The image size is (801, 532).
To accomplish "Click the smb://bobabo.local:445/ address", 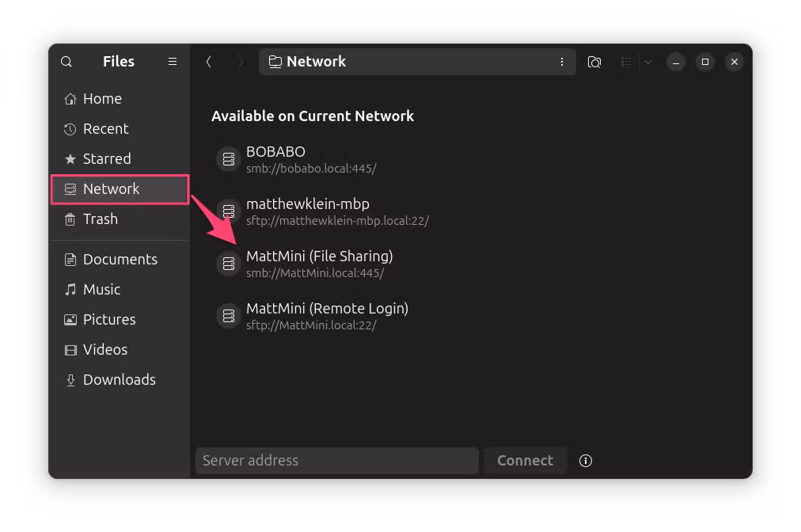I will click(311, 169).
